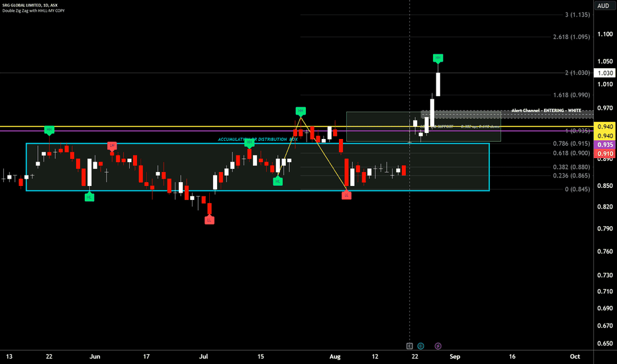Open the AUD currency selector
Viewport: 617px width, 364px height.
(x=603, y=5)
